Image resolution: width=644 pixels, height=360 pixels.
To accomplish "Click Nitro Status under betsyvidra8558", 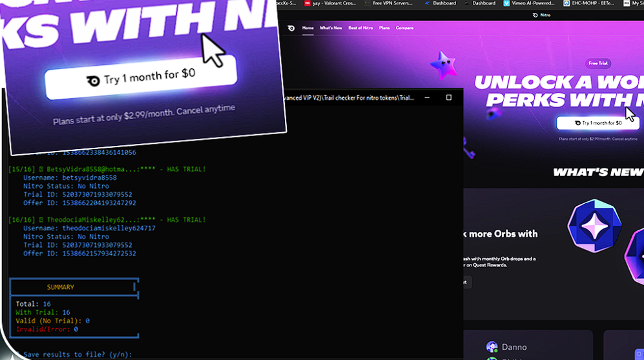I will click(66, 186).
